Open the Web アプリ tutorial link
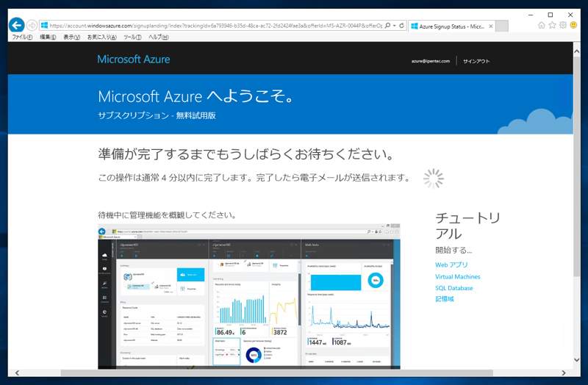The image size is (588, 385). pyautogui.click(x=451, y=265)
